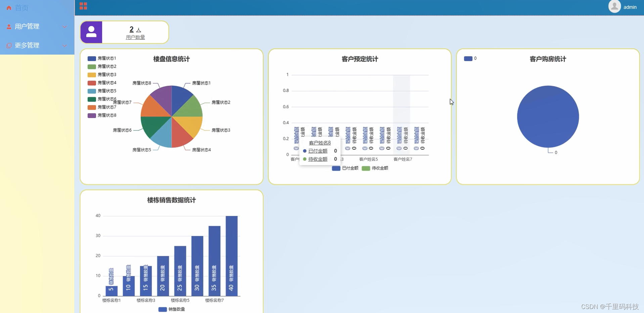
Task: Click the grid logo icon in the header
Action: (x=83, y=6)
